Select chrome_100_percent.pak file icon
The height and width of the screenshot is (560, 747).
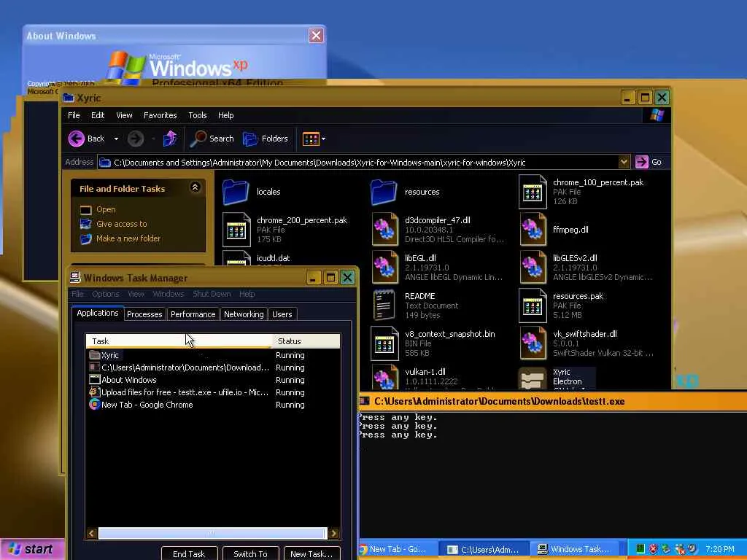click(533, 192)
